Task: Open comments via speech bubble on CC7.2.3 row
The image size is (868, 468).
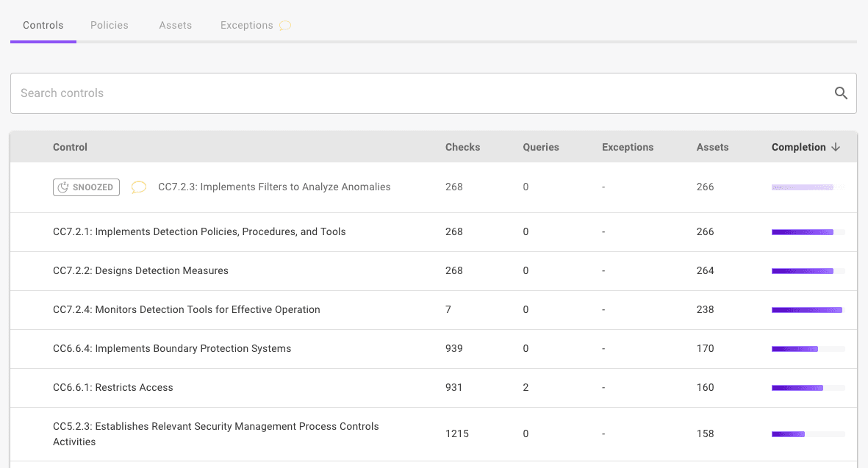Action: [139, 187]
